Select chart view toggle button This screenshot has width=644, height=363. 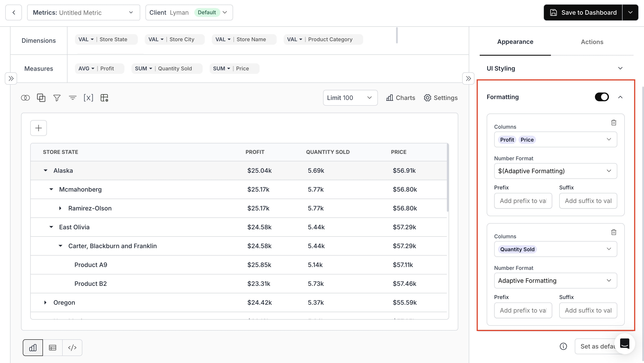[x=33, y=347]
